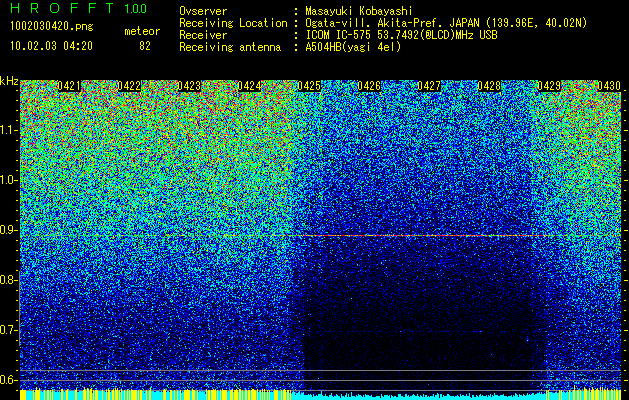
Task: Select the timestamp 10.02.03 04:20
Action: pyautogui.click(x=52, y=46)
